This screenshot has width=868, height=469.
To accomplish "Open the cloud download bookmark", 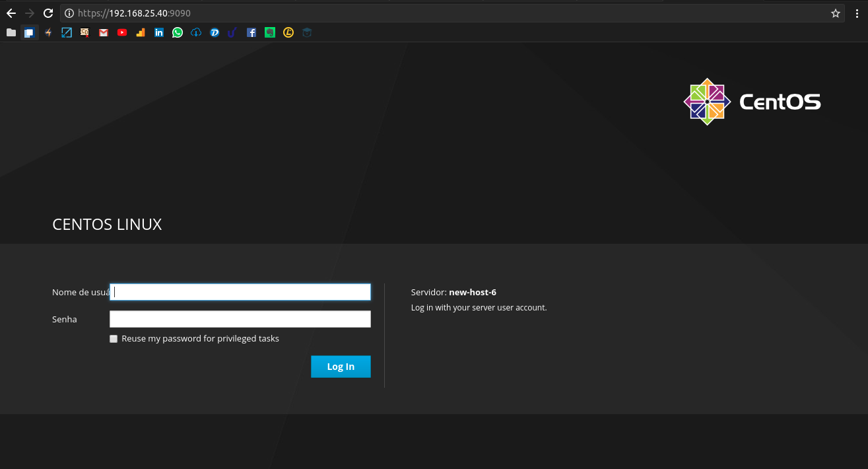I will 196,32.
